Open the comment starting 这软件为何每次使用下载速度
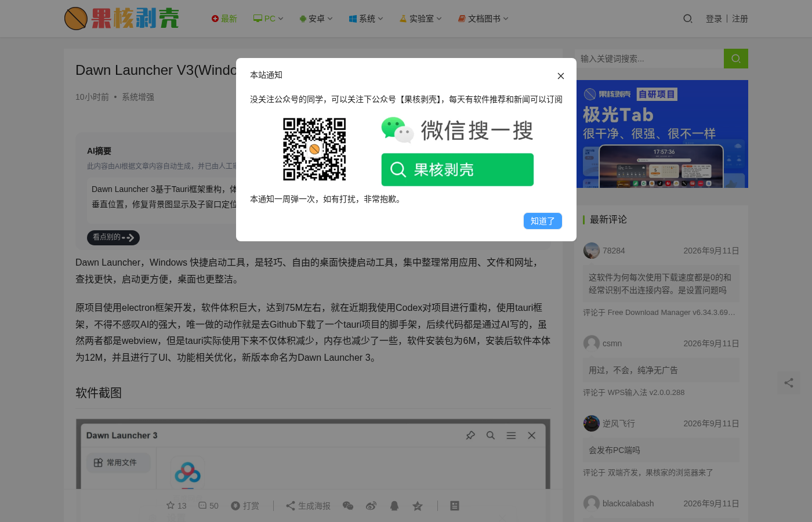This screenshot has height=522, width=812. (661, 284)
